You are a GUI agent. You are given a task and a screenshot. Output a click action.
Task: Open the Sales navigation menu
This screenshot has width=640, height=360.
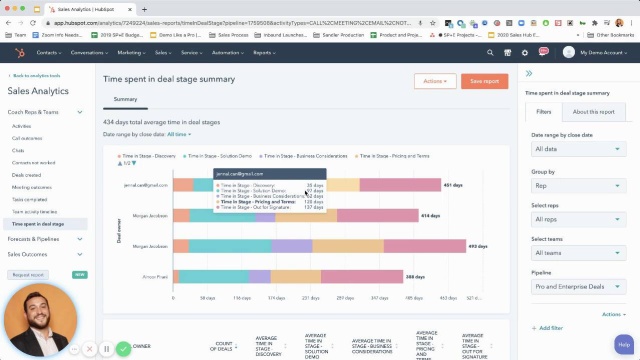163,53
